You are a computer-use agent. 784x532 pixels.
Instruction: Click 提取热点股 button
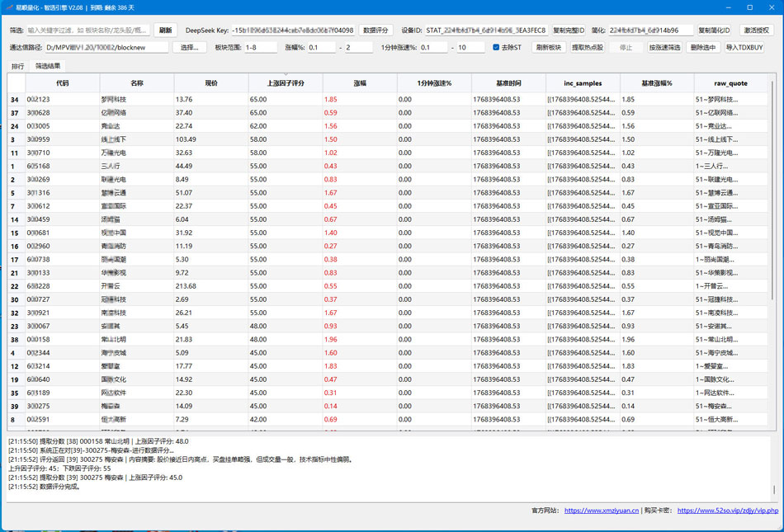tap(588, 48)
